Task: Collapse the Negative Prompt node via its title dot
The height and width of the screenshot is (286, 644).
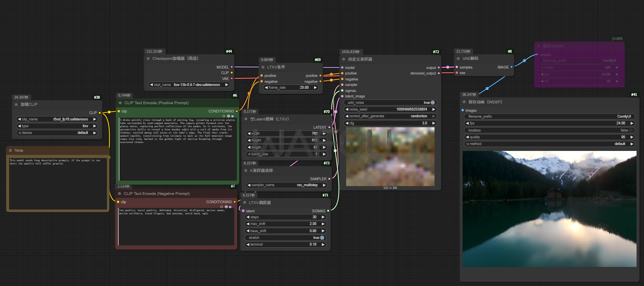Action: (120, 194)
